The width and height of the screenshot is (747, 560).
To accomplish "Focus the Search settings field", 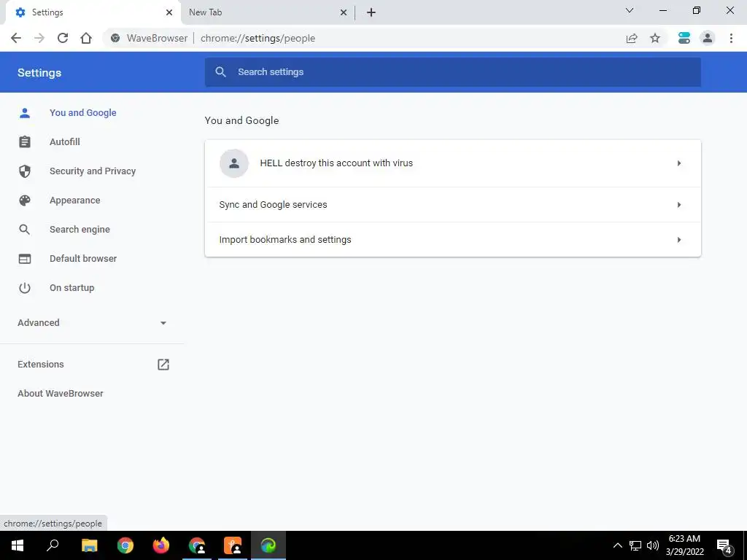I will click(x=452, y=72).
